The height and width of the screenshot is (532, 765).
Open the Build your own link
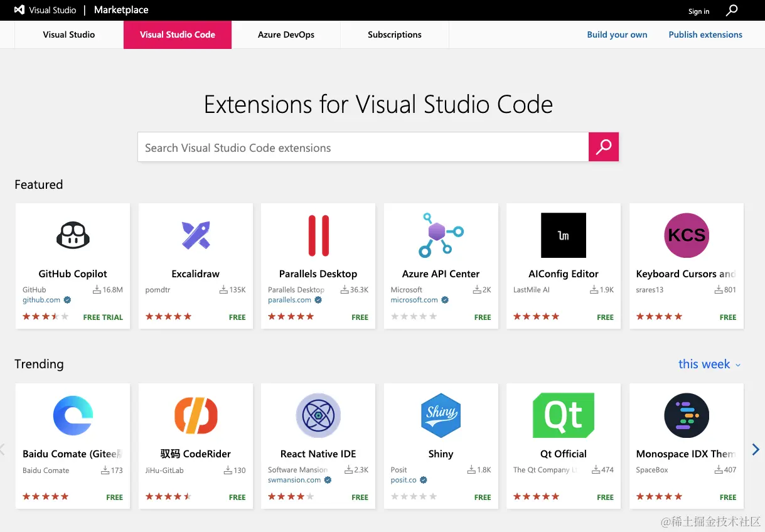[617, 35]
